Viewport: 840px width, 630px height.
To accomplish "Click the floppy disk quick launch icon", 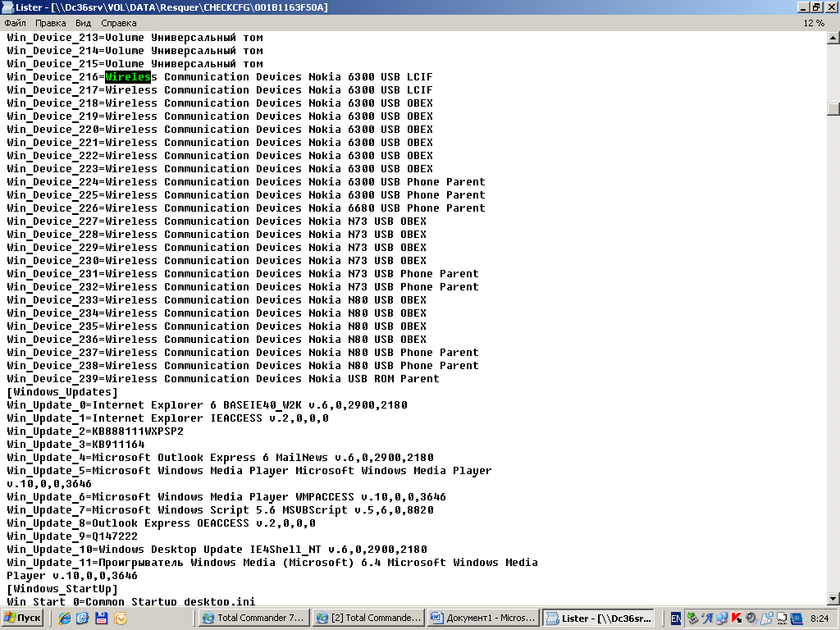I will click(x=102, y=618).
